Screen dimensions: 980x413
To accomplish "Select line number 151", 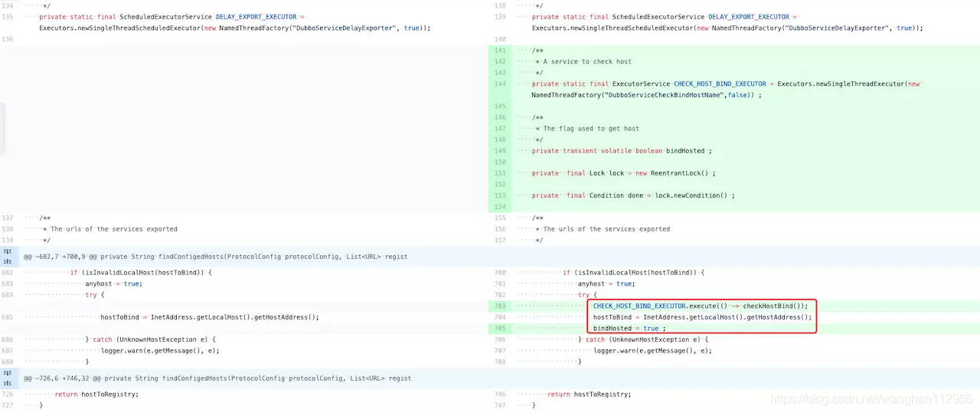I will click(x=500, y=173).
